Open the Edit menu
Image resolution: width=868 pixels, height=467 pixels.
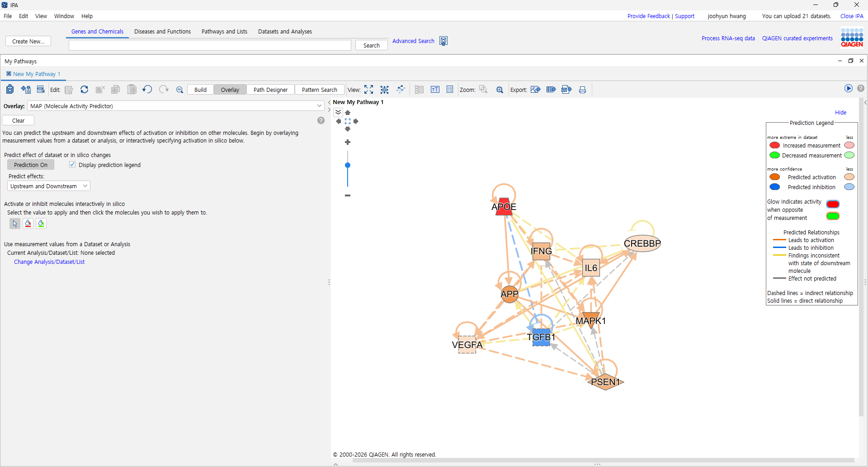(24, 16)
